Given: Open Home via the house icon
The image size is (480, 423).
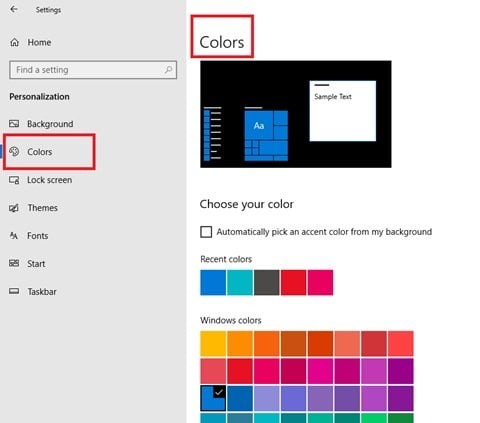Looking at the screenshot, I should pos(14,42).
